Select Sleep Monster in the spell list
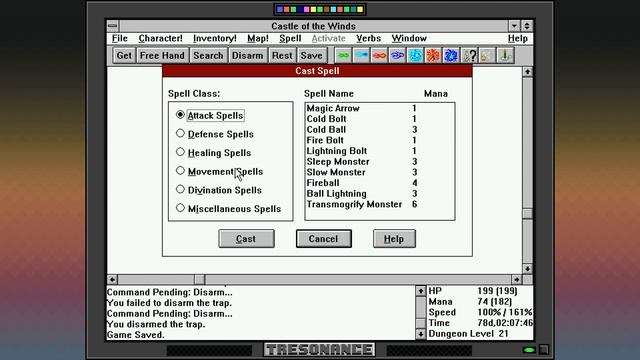Screen dimensions: 640x360 pos(380,162)
